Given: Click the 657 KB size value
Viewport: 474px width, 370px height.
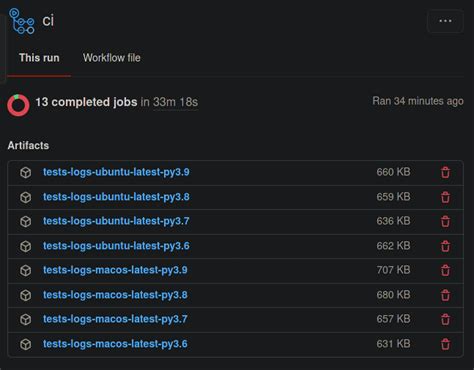Looking at the screenshot, I should point(393,319).
